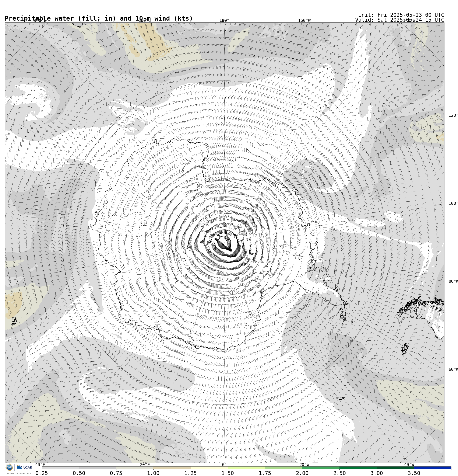Click the '3.50' colorbar tick label
This screenshot has width=458, height=476.
click(x=414, y=473)
